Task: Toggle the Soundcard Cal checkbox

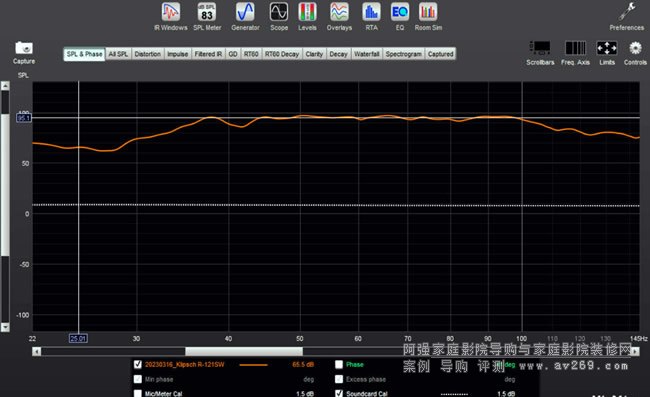Action: click(x=339, y=393)
